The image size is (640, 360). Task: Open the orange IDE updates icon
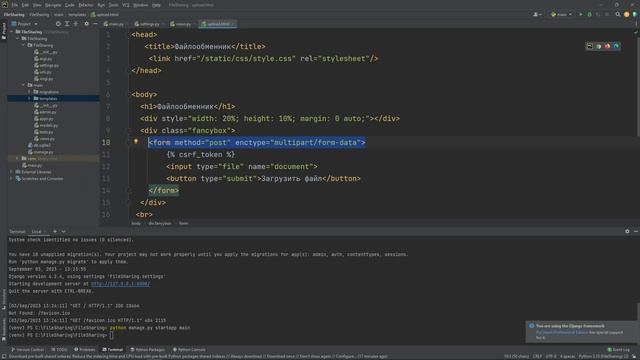pos(627,14)
